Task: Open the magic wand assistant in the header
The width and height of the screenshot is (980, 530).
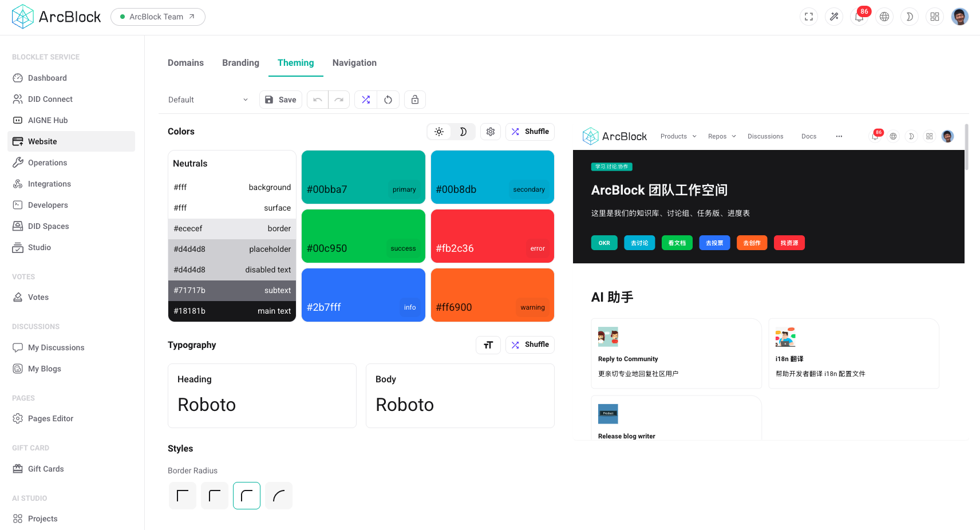Action: (x=834, y=17)
